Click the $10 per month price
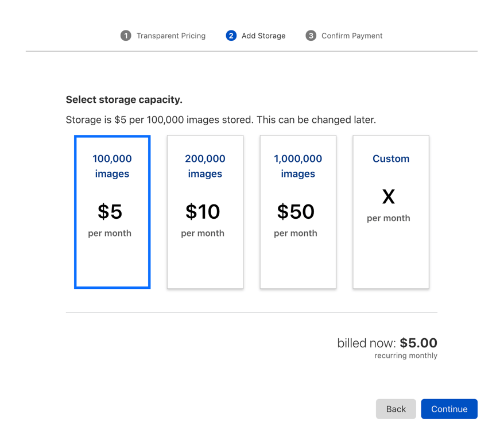 [203, 212]
